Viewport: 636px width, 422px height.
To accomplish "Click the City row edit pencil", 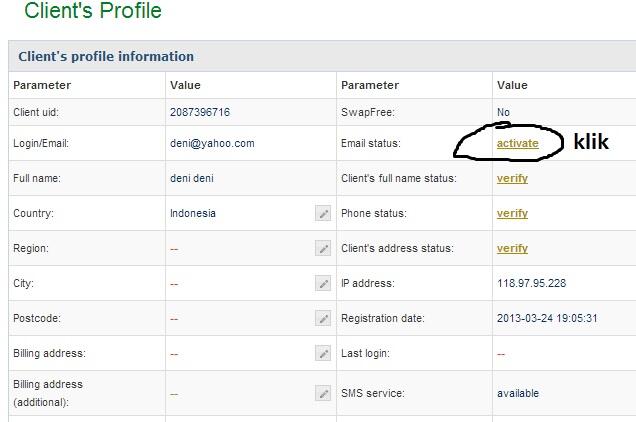I will (x=323, y=283).
